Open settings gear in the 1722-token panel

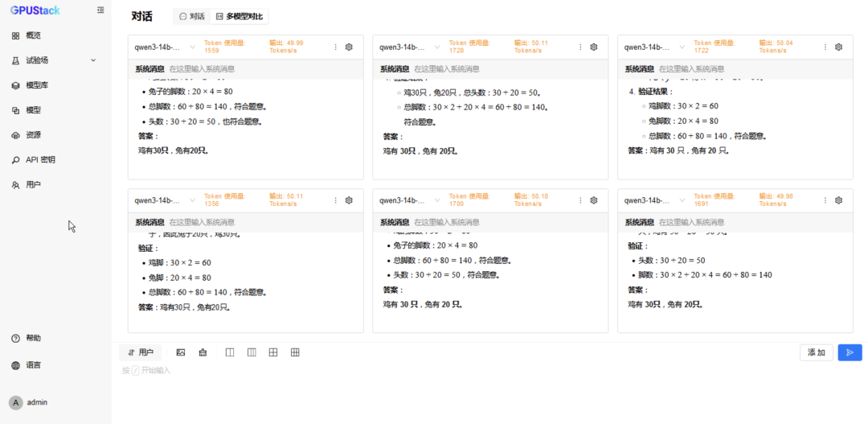coord(838,47)
